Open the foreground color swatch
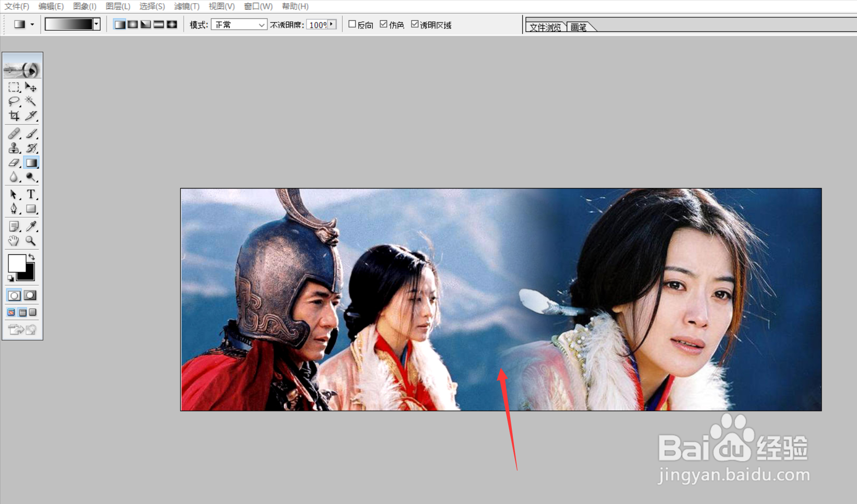Screen dimensions: 857x504 coord(16,263)
